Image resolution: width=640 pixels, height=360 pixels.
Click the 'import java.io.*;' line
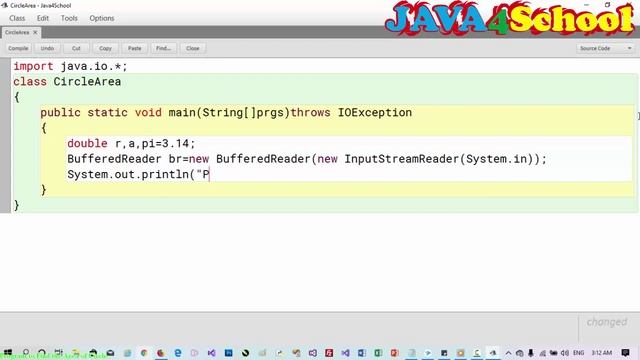(x=70, y=66)
